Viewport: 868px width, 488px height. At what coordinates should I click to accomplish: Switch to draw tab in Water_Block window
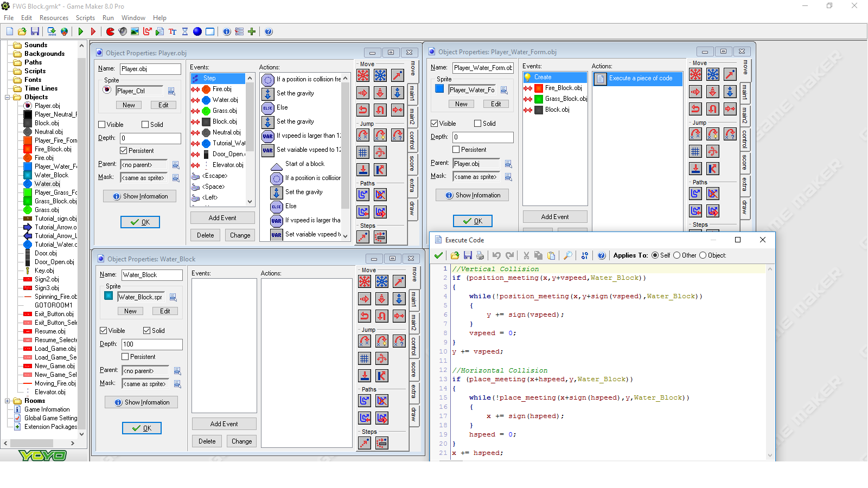click(414, 414)
